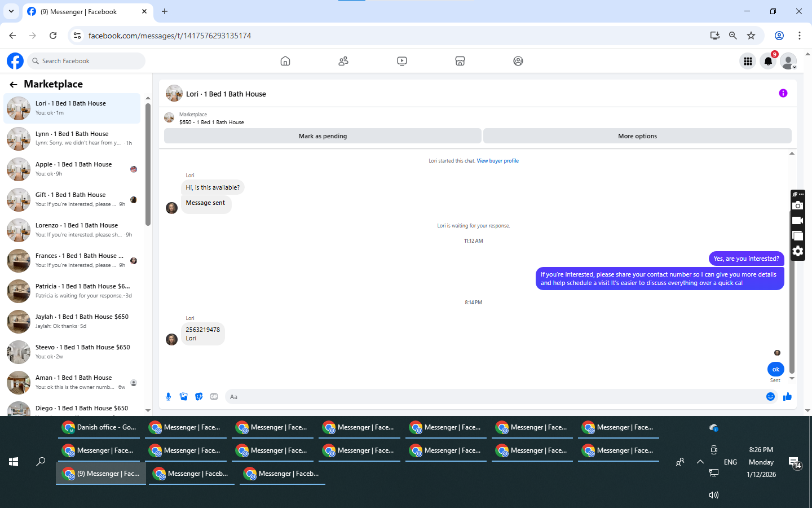Viewport: 812px width, 508px height.
Task: Click the video record icon on side toolbar
Action: tap(797, 221)
